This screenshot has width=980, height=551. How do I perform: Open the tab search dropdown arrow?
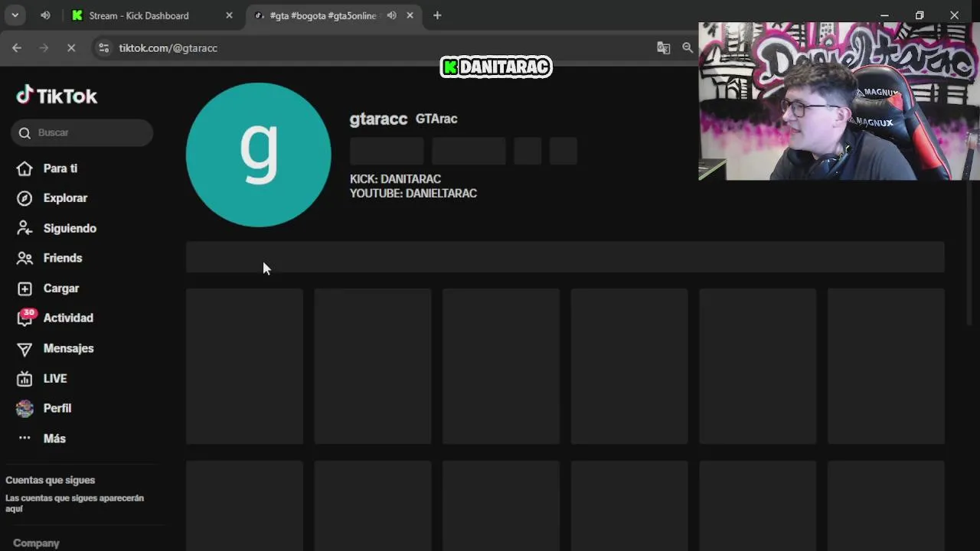tap(15, 15)
